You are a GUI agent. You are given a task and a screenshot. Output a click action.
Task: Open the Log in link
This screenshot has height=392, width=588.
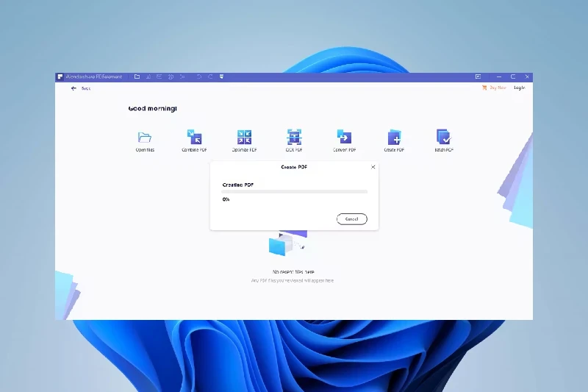coord(519,88)
